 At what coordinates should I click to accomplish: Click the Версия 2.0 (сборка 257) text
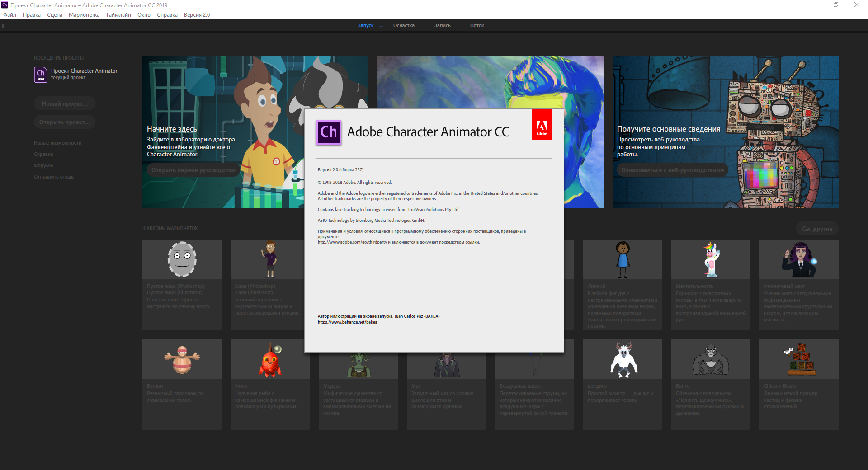[x=340, y=170]
